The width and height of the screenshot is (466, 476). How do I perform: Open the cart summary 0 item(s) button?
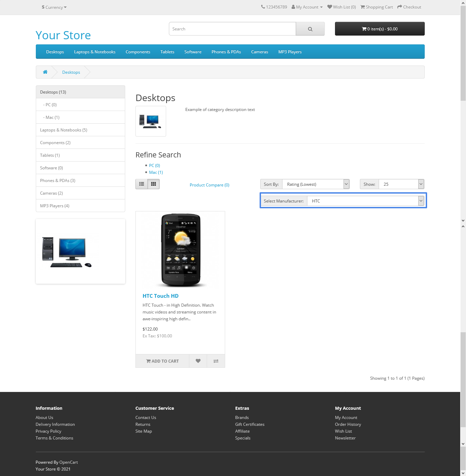[380, 29]
